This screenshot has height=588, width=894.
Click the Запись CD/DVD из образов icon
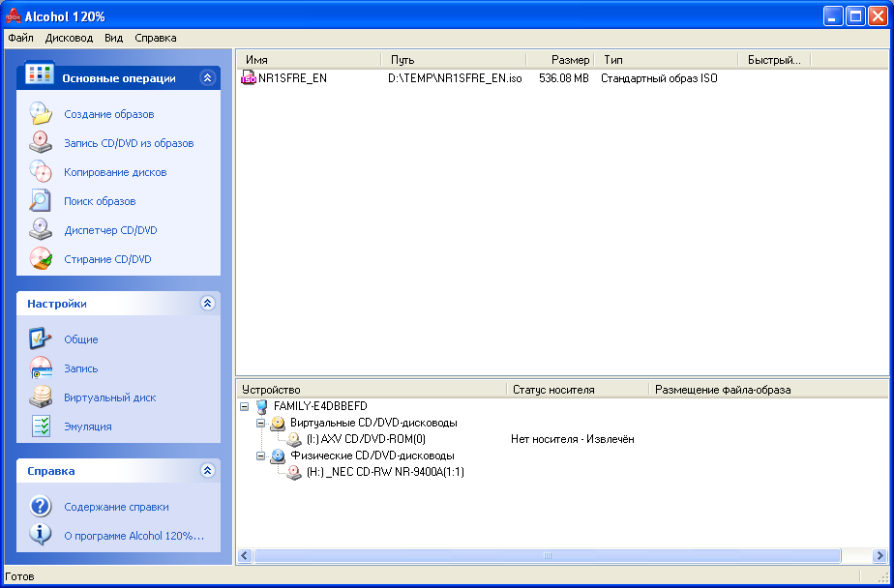41,143
